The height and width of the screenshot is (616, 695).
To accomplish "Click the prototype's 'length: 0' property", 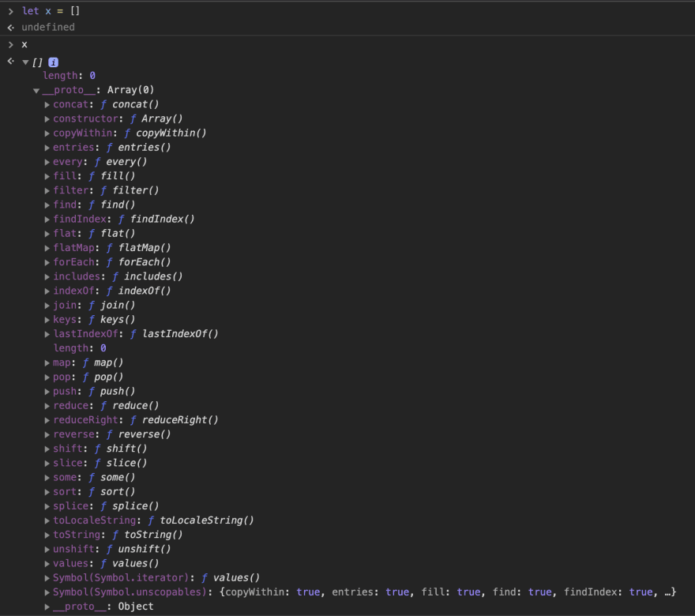I will [x=80, y=348].
